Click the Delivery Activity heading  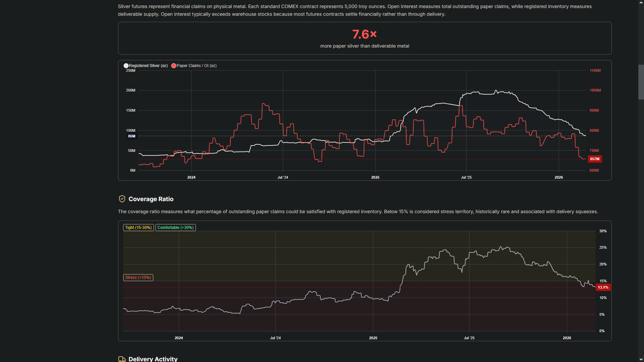[153, 359]
